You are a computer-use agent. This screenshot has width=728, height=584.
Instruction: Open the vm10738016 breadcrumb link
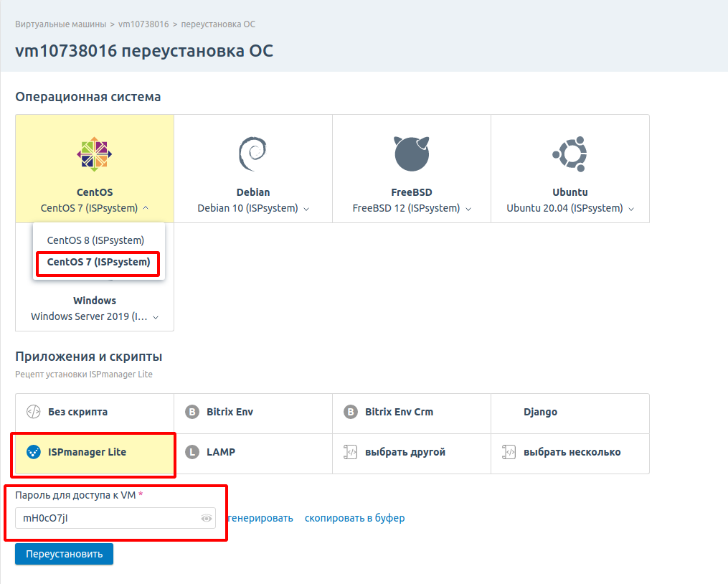(143, 24)
